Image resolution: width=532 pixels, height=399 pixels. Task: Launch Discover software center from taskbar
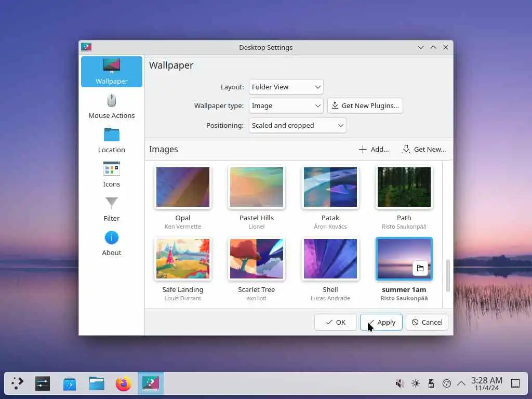pos(70,383)
